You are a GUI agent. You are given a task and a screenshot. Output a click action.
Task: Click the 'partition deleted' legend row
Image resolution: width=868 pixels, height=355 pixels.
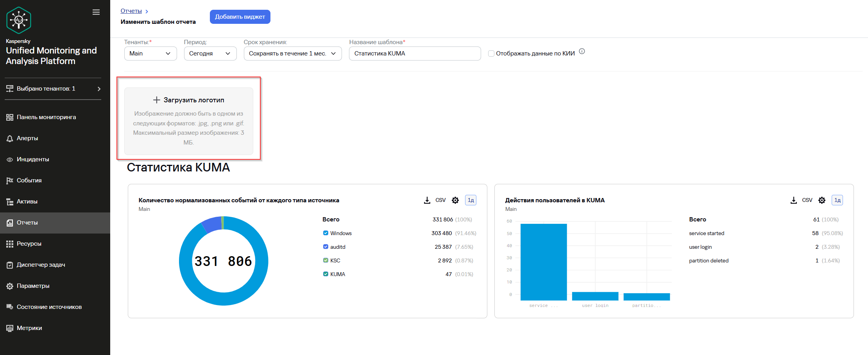coord(766,260)
